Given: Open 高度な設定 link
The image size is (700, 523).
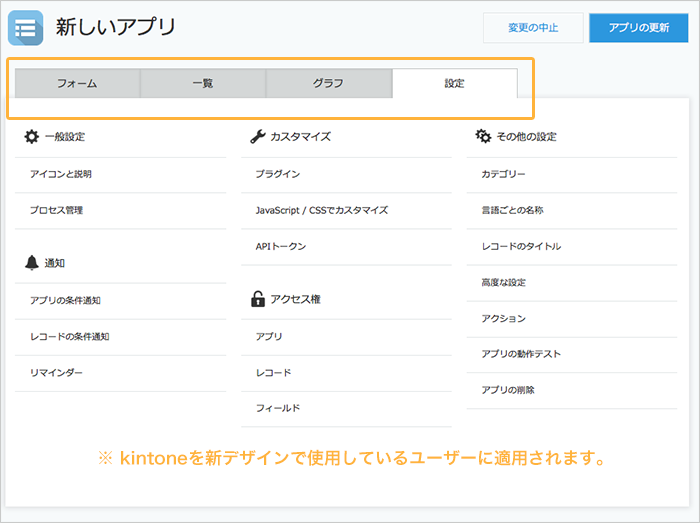Looking at the screenshot, I should coord(503,282).
